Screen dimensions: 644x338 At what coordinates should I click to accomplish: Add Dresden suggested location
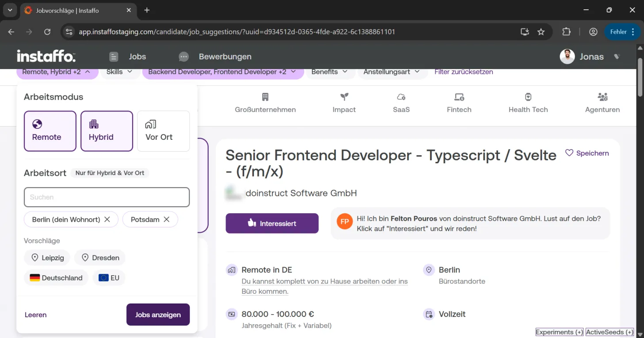pos(100,257)
